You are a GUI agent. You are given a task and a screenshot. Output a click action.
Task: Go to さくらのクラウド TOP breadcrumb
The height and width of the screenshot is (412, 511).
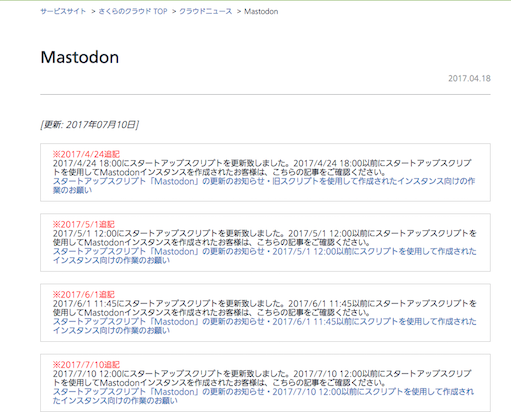[x=133, y=11]
